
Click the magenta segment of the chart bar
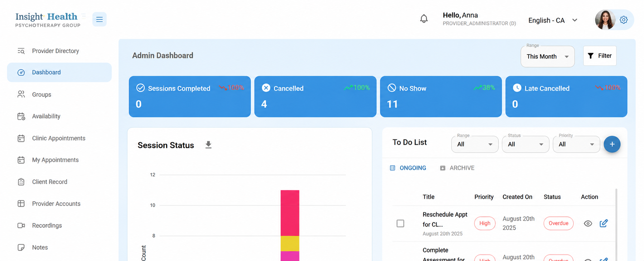click(x=290, y=256)
